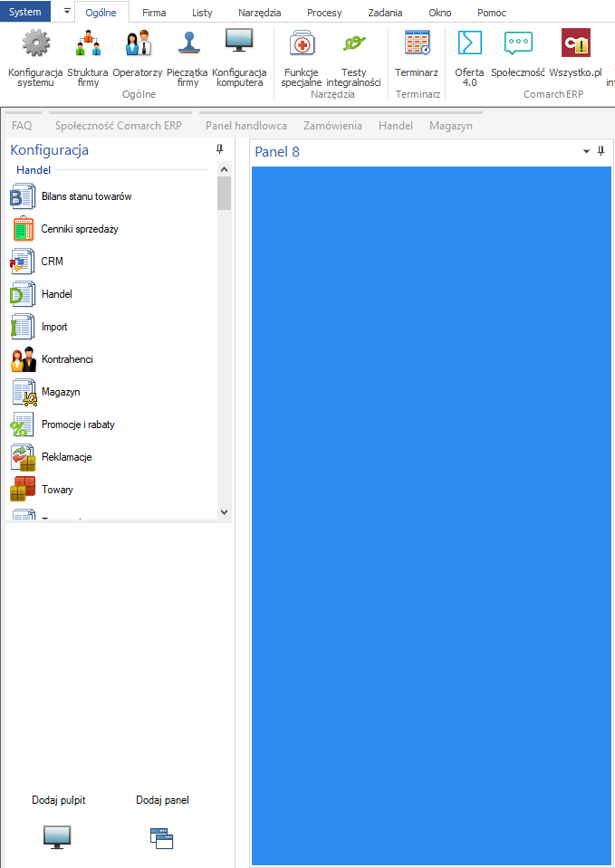Viewport: 615px width, 868px height.
Task: Select Cenniki sprzedaży icon
Action: [23, 229]
